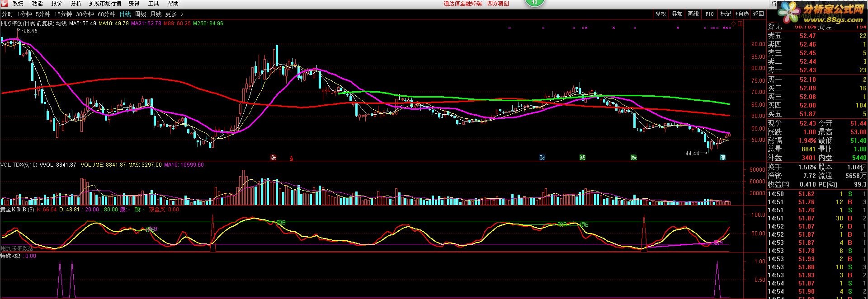Open the 资讯 menu

(134, 4)
